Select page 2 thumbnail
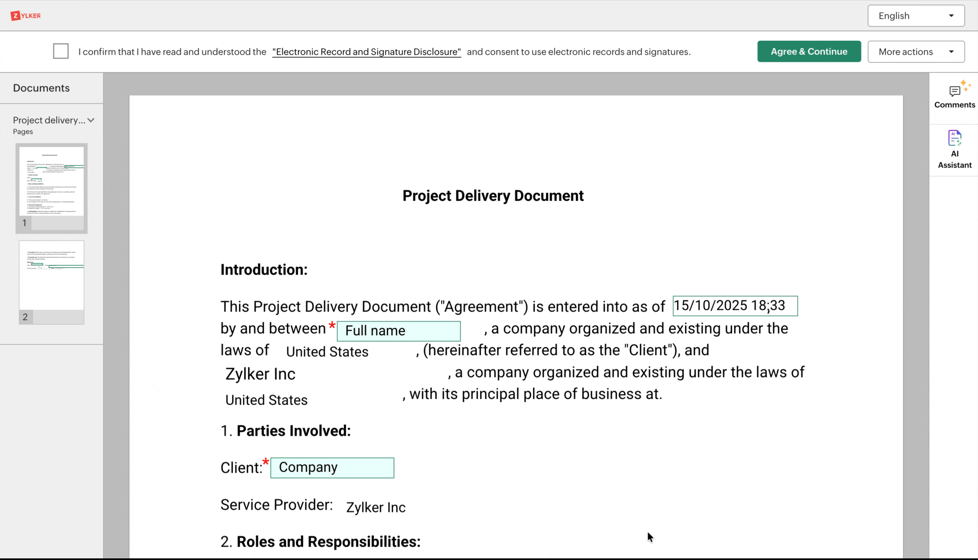The height and width of the screenshot is (560, 978). 52,275
